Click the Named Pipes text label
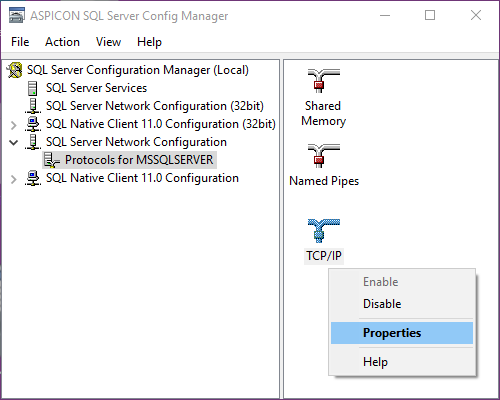 [x=324, y=181]
